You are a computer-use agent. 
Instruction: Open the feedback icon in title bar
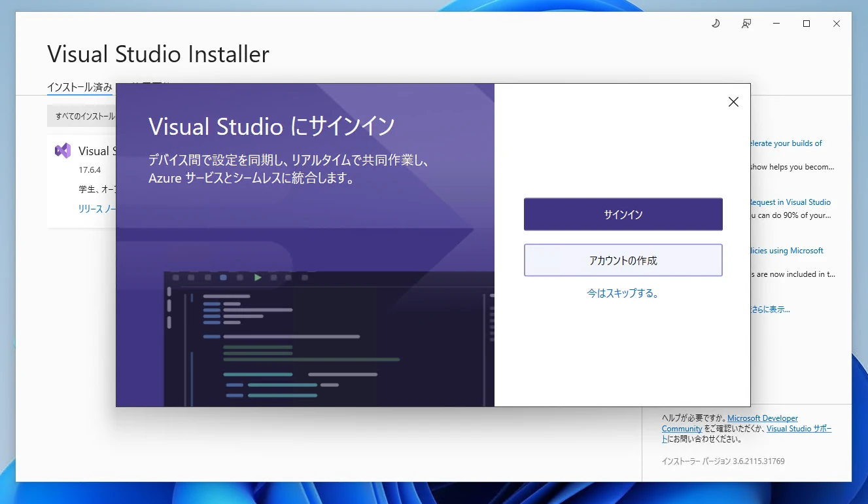746,24
